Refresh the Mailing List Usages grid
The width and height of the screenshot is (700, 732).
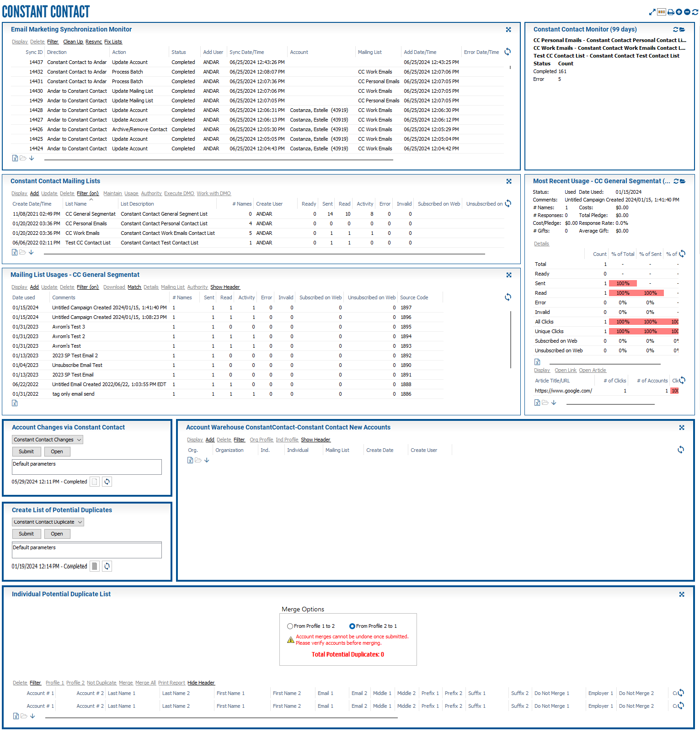tap(508, 297)
